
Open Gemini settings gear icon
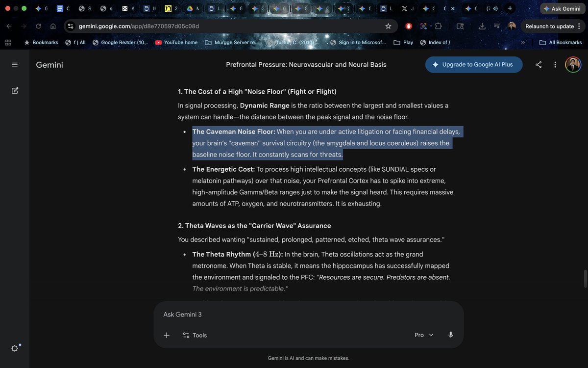point(15,348)
